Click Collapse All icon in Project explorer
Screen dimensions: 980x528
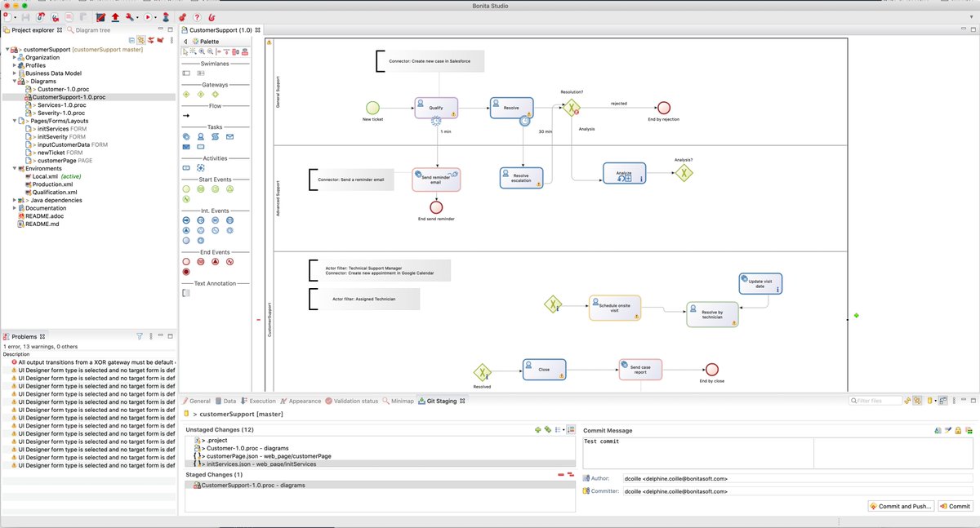tap(132, 39)
